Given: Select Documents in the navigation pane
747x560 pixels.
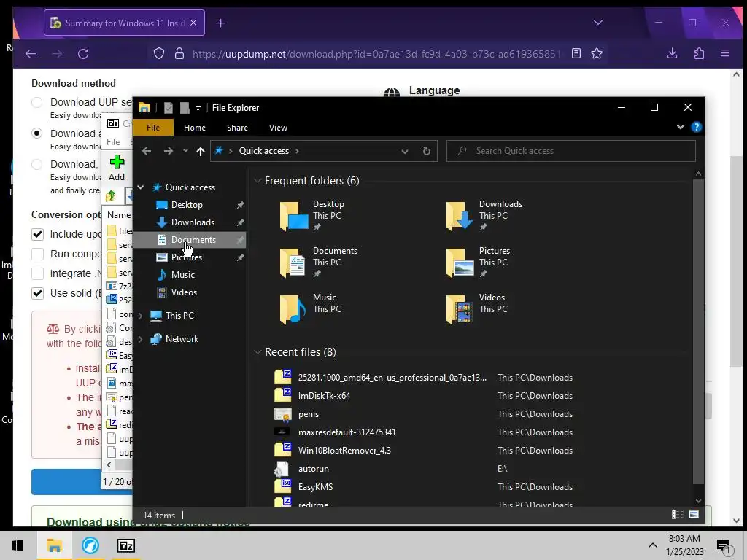Looking at the screenshot, I should click(190, 240).
